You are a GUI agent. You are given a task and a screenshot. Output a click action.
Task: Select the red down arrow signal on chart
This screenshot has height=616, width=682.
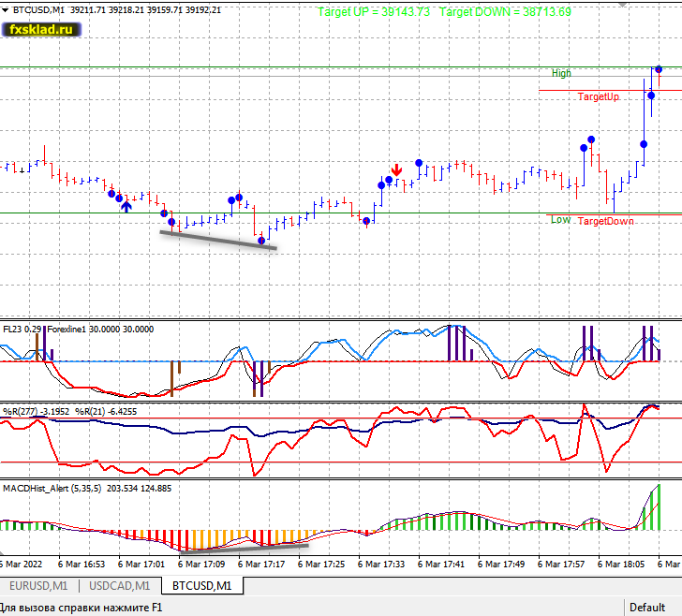tap(396, 169)
